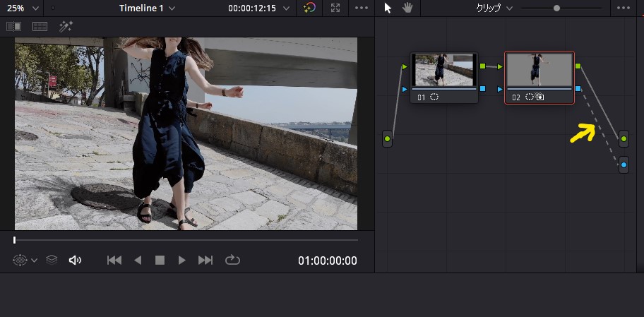644x317 pixels.
Task: Click node 02 blue key output
Action: [578, 89]
